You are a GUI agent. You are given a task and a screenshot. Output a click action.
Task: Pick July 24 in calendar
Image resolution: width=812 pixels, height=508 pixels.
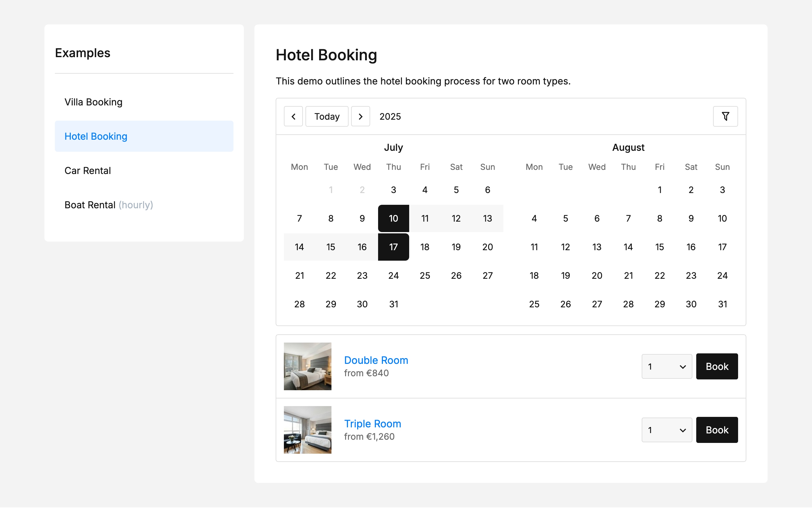[x=393, y=276]
